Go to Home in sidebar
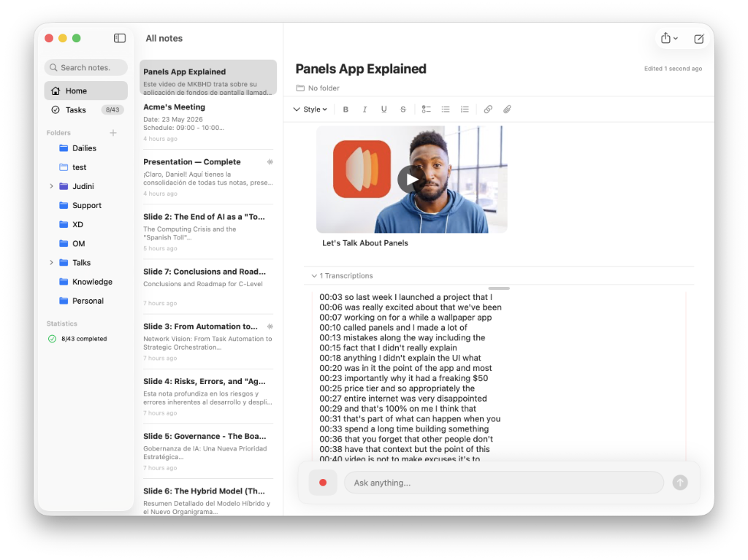Viewport: 748px width, 560px height. (86, 91)
